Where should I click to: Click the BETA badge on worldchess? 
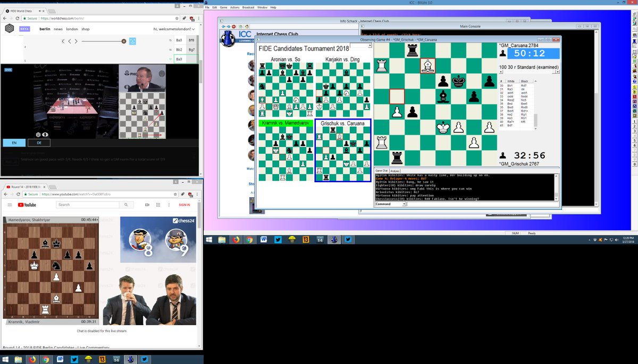click(x=24, y=29)
